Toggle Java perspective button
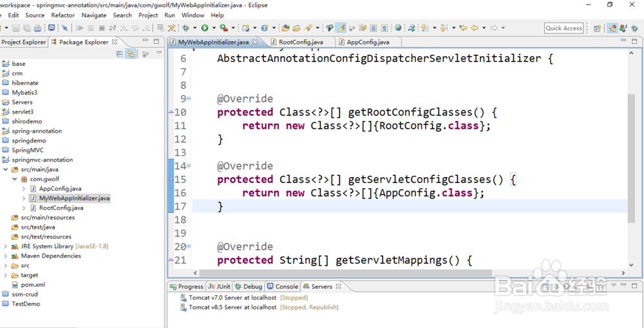Viewport: 644px width, 328px height. [623, 28]
